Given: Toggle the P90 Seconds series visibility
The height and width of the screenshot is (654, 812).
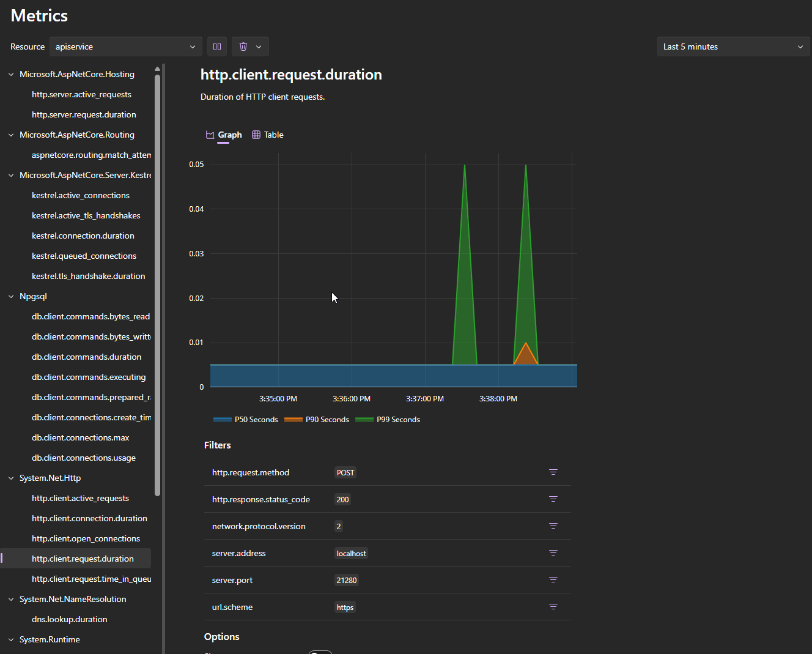Looking at the screenshot, I should pyautogui.click(x=317, y=419).
